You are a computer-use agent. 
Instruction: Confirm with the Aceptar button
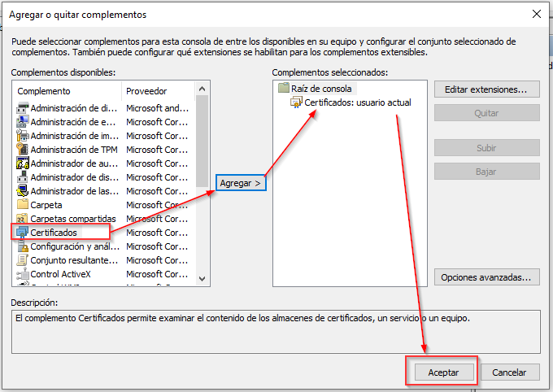tap(443, 372)
